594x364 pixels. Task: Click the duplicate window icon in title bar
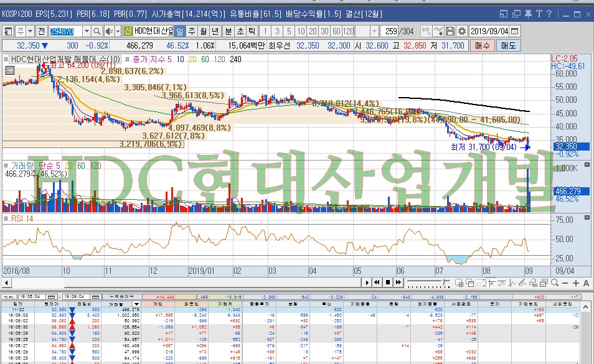516,14
